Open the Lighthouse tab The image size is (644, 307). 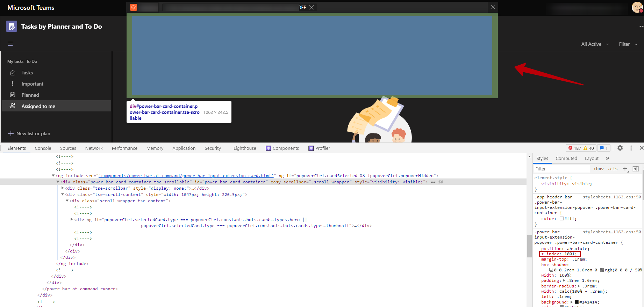(245, 148)
